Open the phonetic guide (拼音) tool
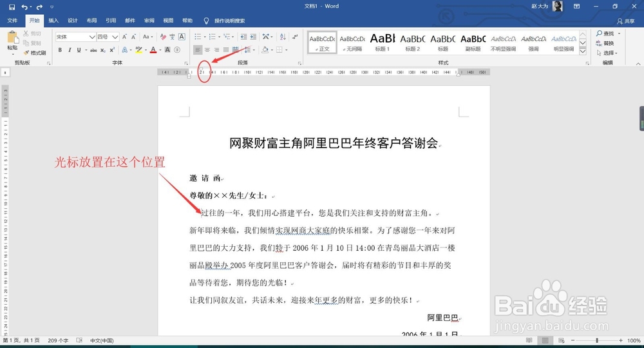 [172, 37]
